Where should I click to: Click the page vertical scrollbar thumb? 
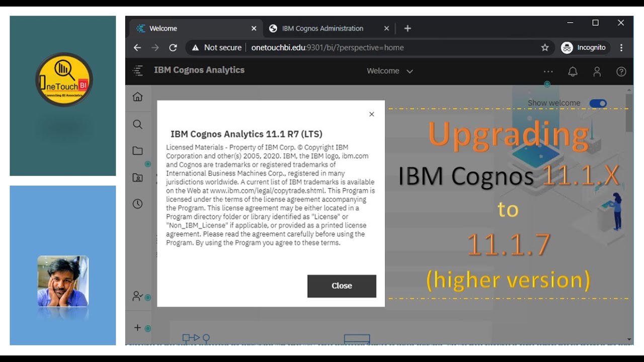point(629,113)
